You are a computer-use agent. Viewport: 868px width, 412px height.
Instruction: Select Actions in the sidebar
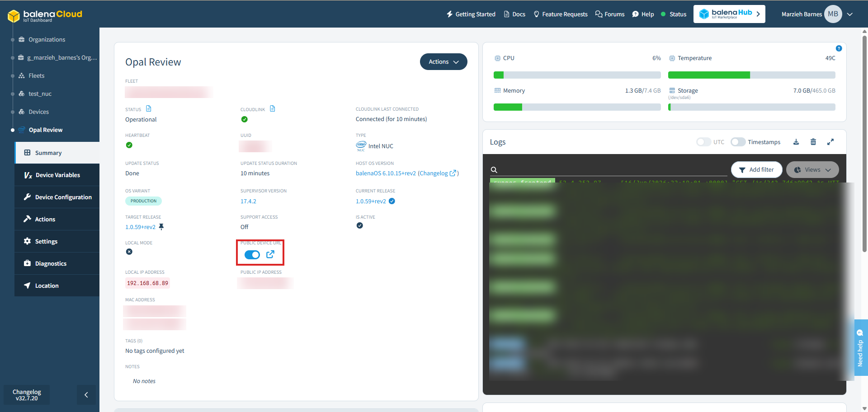(57, 219)
